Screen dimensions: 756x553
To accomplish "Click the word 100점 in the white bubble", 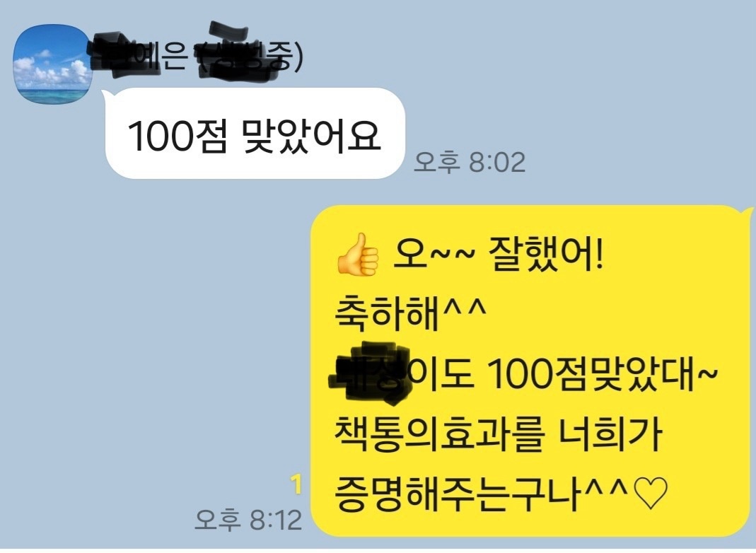I will 177,136.
